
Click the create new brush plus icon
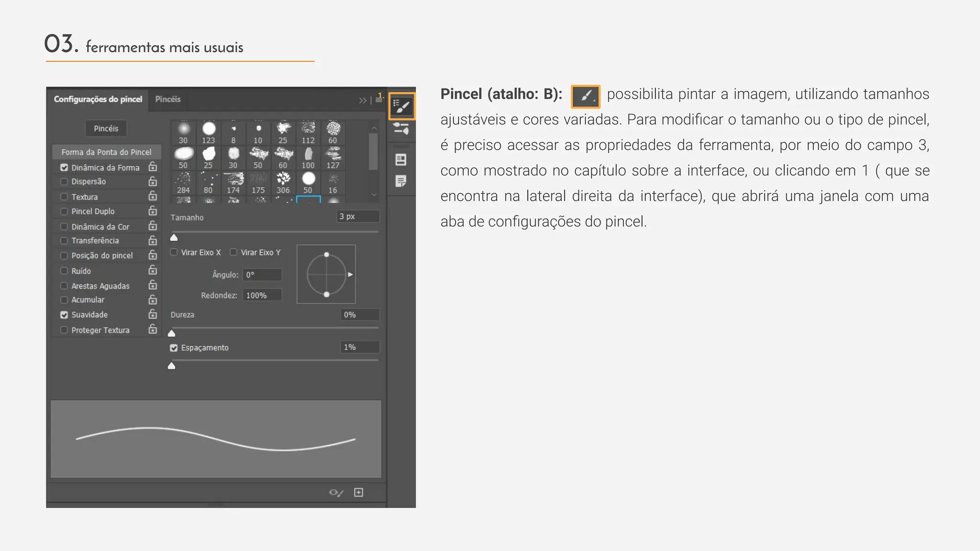(358, 493)
